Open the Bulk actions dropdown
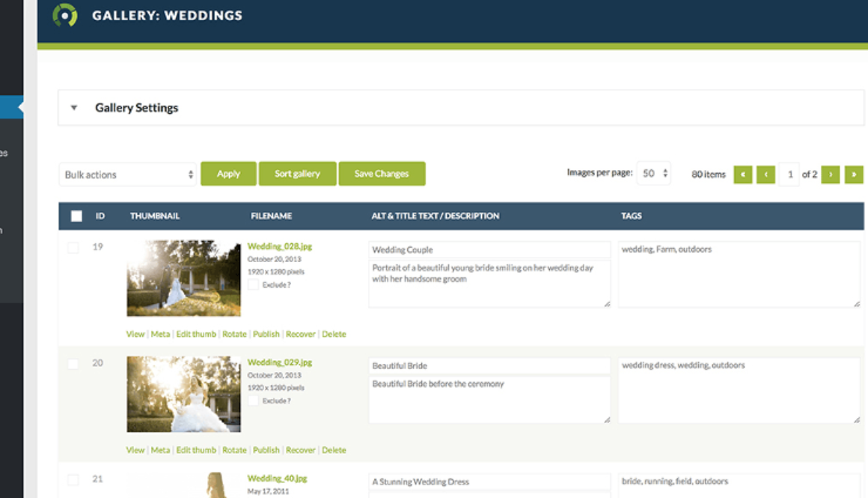Viewport: 868px width, 498px height. point(128,174)
